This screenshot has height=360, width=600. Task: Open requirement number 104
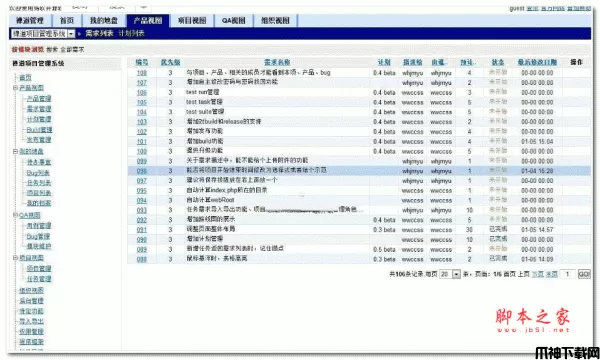[142, 112]
